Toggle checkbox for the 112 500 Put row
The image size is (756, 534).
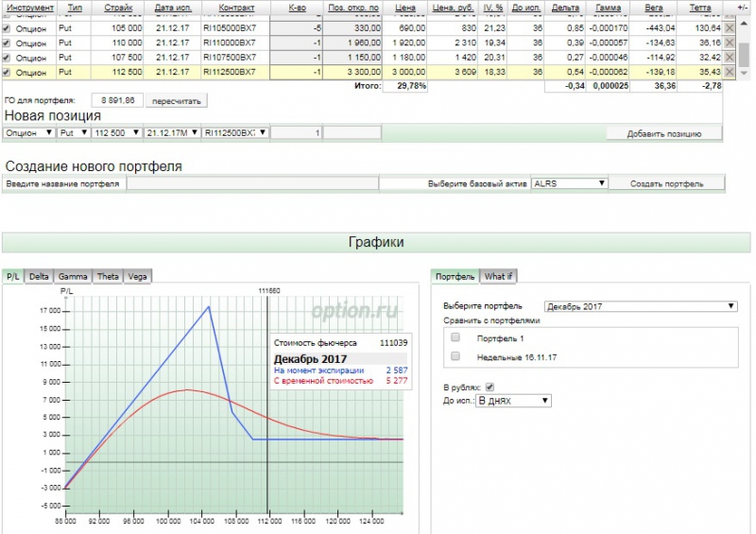coord(8,72)
